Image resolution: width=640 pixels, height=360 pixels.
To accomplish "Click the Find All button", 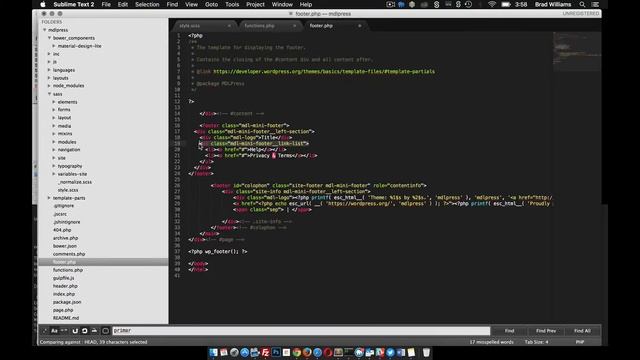I will point(582,331).
